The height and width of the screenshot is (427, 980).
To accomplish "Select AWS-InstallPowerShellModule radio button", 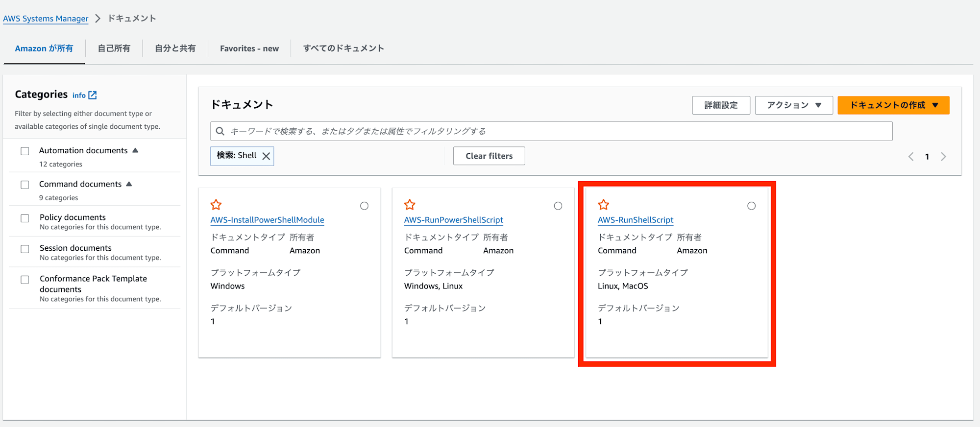I will (364, 206).
